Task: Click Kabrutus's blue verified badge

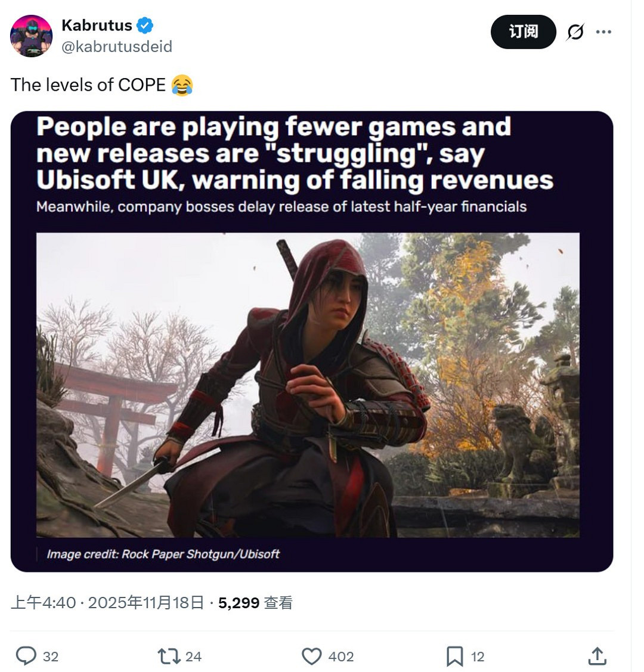Action: click(145, 25)
